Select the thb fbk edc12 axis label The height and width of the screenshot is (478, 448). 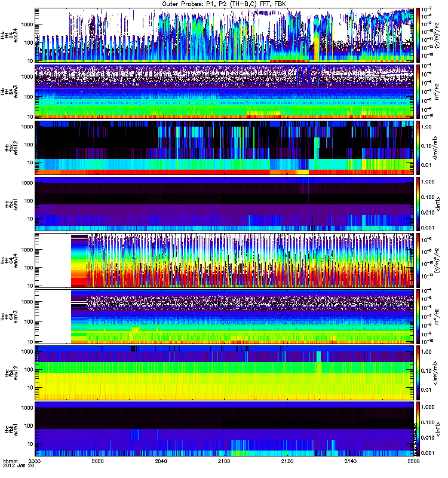11,148
